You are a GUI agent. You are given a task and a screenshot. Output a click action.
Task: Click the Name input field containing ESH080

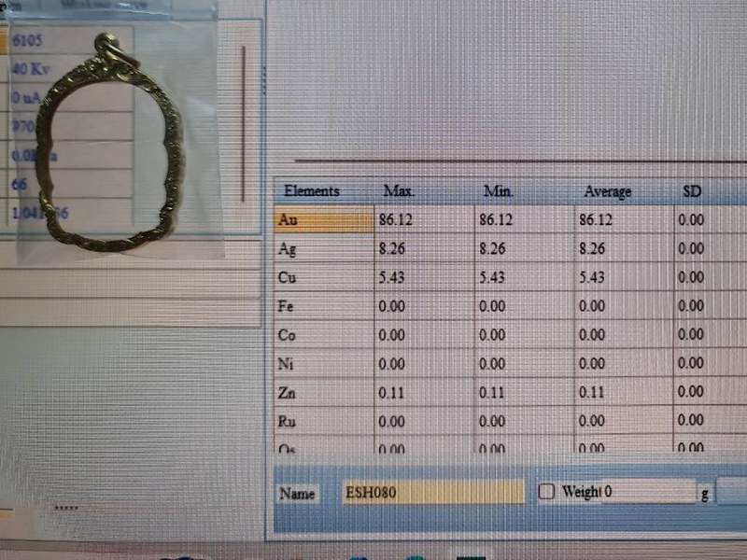pos(432,493)
